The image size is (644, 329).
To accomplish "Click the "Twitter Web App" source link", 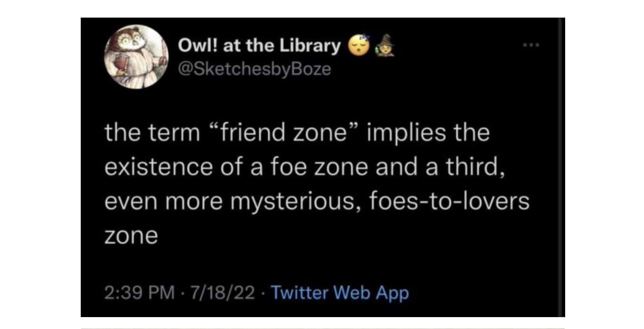I will tap(340, 293).
